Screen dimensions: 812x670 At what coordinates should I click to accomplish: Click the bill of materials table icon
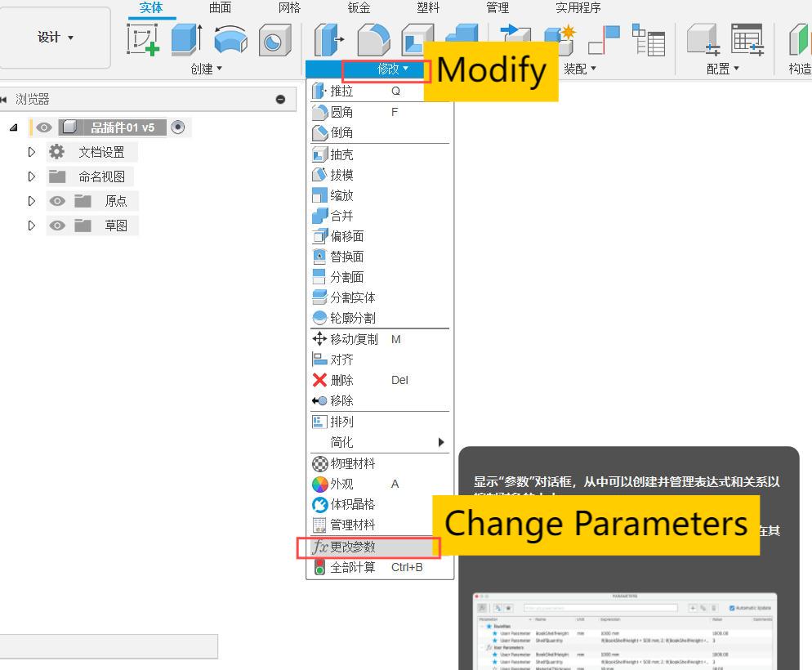(649, 39)
